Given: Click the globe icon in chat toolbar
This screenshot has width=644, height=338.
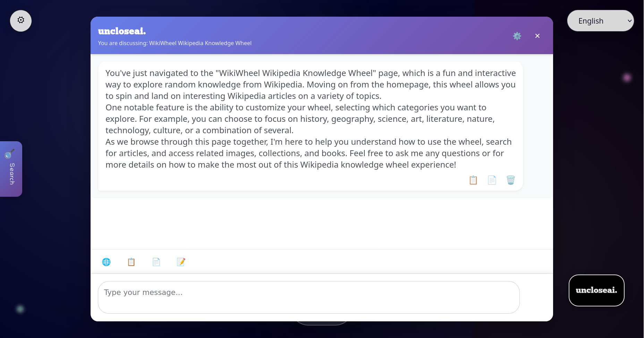Looking at the screenshot, I should pyautogui.click(x=106, y=262).
